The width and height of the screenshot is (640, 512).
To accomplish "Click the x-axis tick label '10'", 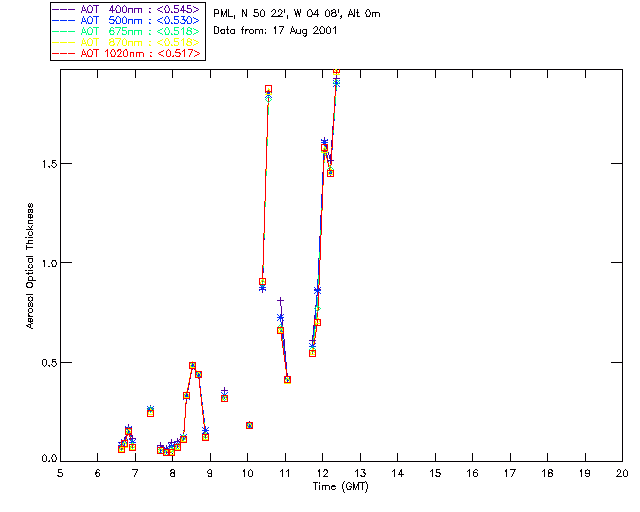I will pos(247,473).
